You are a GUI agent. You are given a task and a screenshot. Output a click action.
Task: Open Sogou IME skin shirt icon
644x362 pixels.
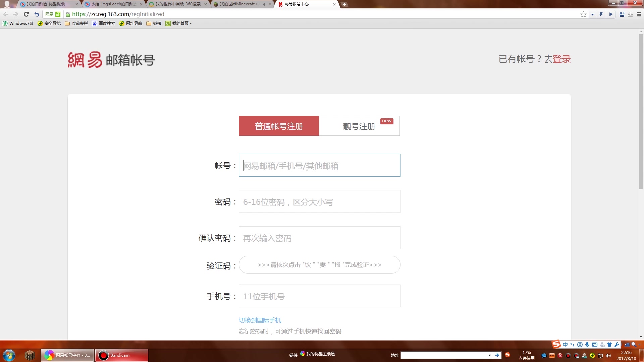[609, 345]
